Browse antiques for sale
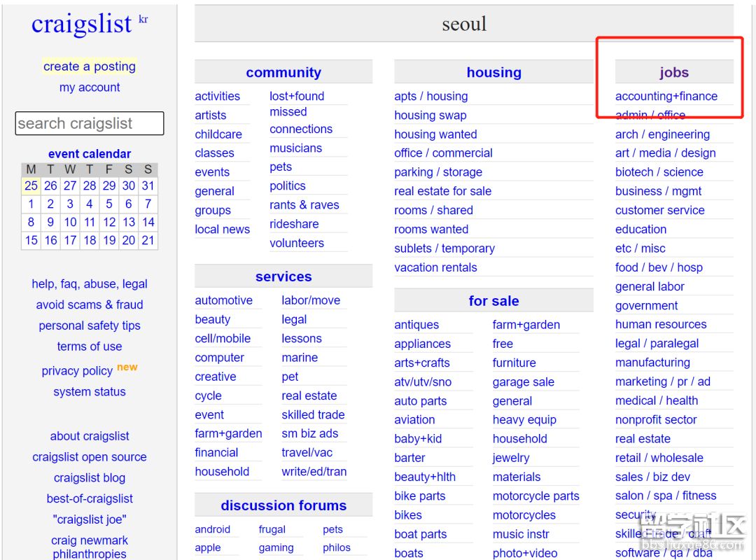This screenshot has height=560, width=756. pyautogui.click(x=416, y=325)
